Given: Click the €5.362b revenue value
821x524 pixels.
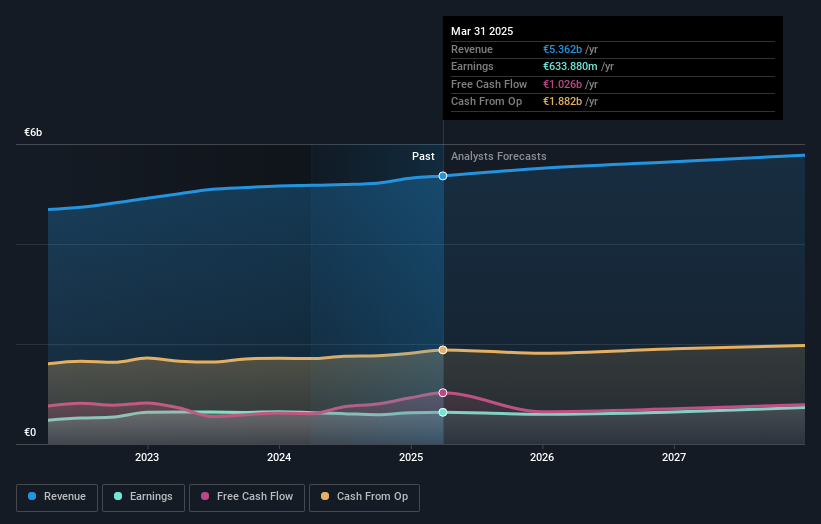Looking at the screenshot, I should [562, 49].
